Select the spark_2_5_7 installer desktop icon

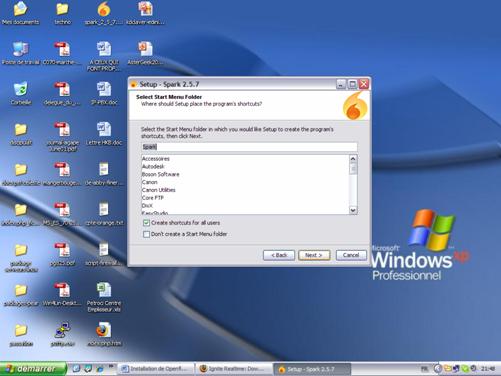click(104, 13)
